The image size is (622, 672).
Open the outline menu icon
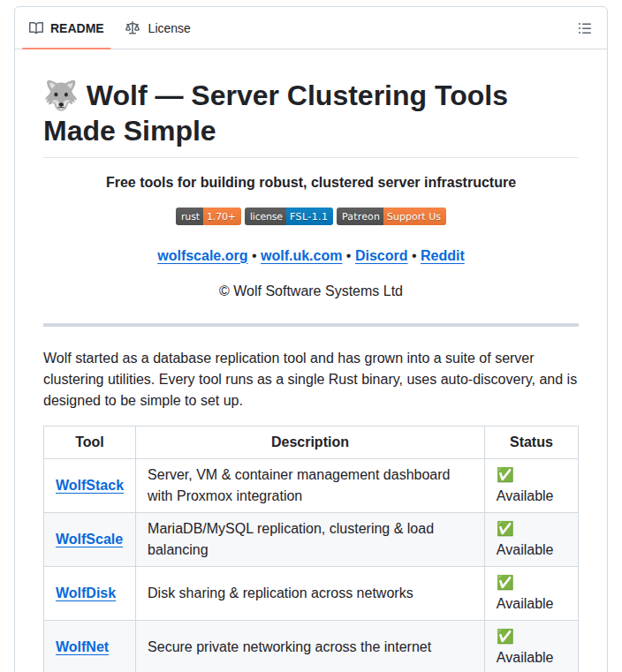click(x=584, y=28)
